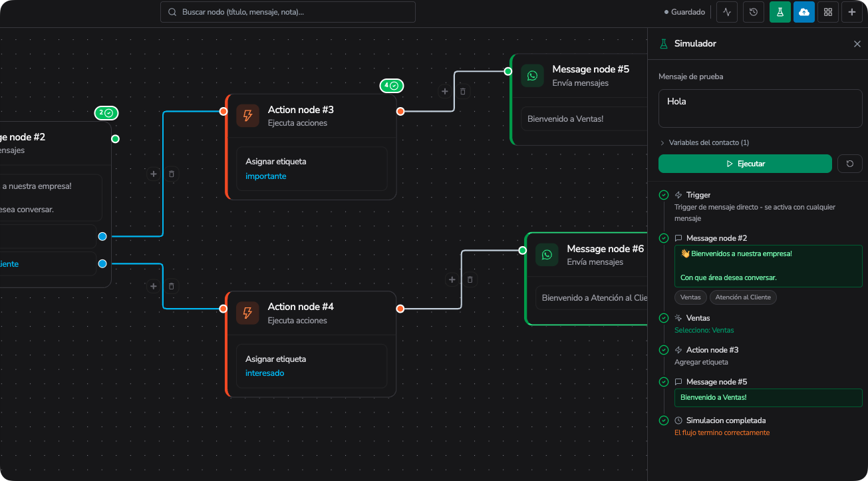Click Message node #5 step in simulator log
Image resolution: width=868 pixels, height=481 pixels.
[x=716, y=382]
